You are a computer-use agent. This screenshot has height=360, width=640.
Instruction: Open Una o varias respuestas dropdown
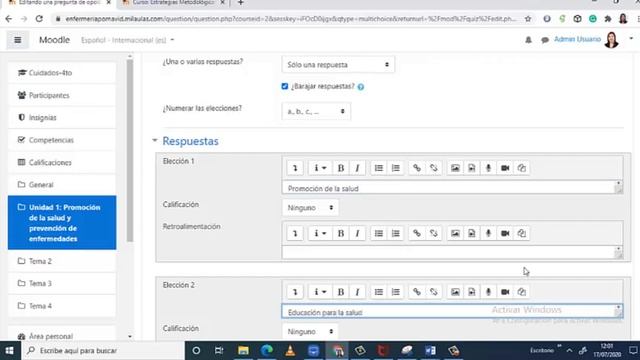click(x=338, y=65)
